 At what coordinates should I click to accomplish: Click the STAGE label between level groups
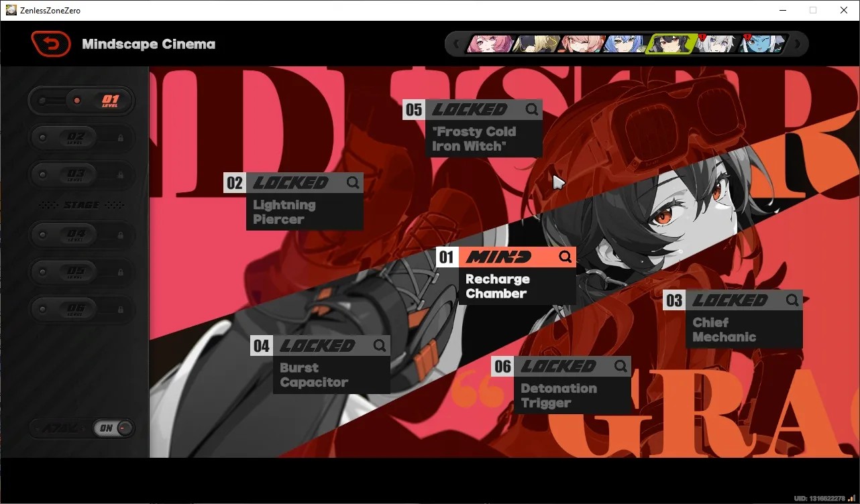tap(81, 205)
